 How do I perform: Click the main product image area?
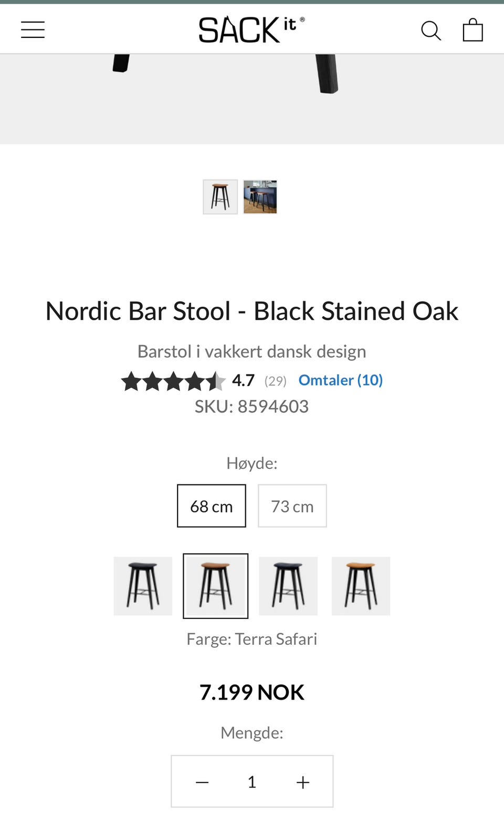(x=252, y=99)
